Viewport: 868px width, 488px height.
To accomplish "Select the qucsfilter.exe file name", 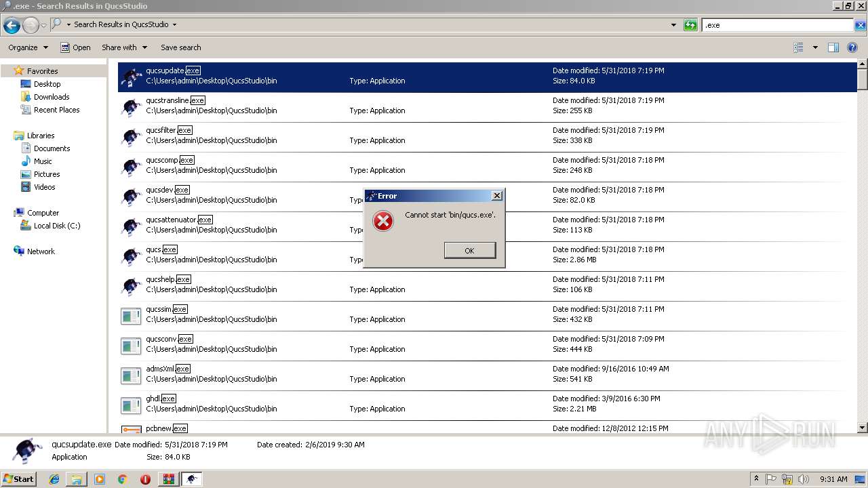I will click(x=169, y=130).
